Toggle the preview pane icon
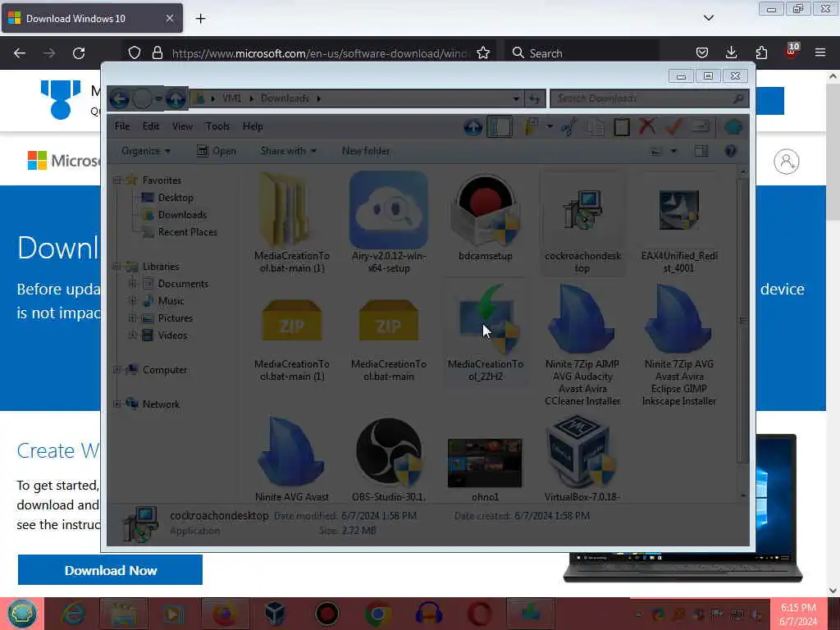 pos(701,151)
